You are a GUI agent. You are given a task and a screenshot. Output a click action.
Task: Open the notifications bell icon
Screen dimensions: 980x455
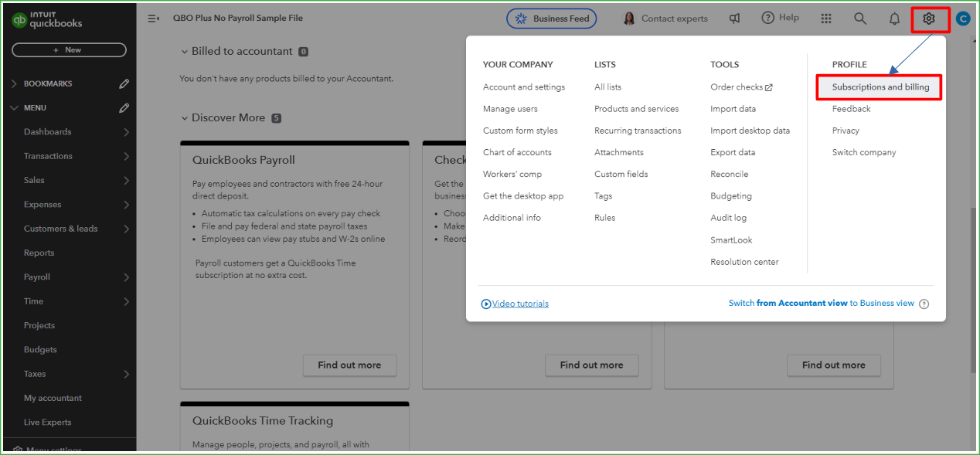click(893, 18)
